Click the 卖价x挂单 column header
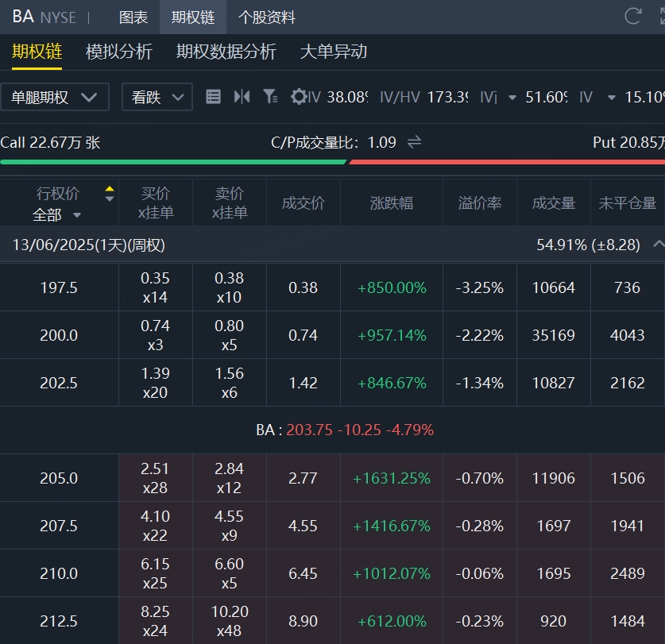 point(230,203)
